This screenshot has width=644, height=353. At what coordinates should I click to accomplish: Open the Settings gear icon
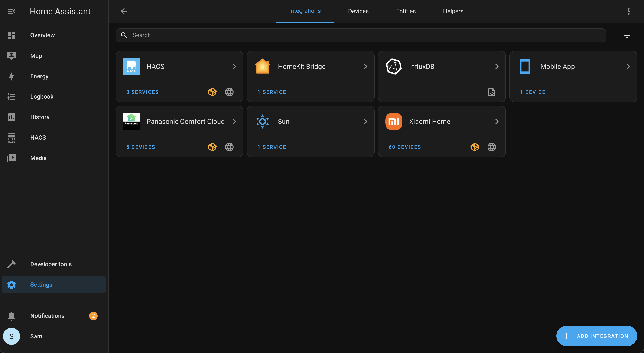(12, 285)
